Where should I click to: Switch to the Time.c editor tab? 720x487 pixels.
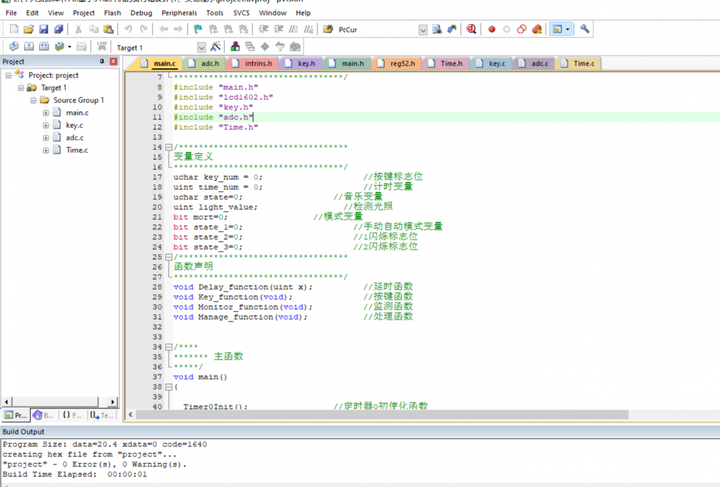tap(578, 63)
